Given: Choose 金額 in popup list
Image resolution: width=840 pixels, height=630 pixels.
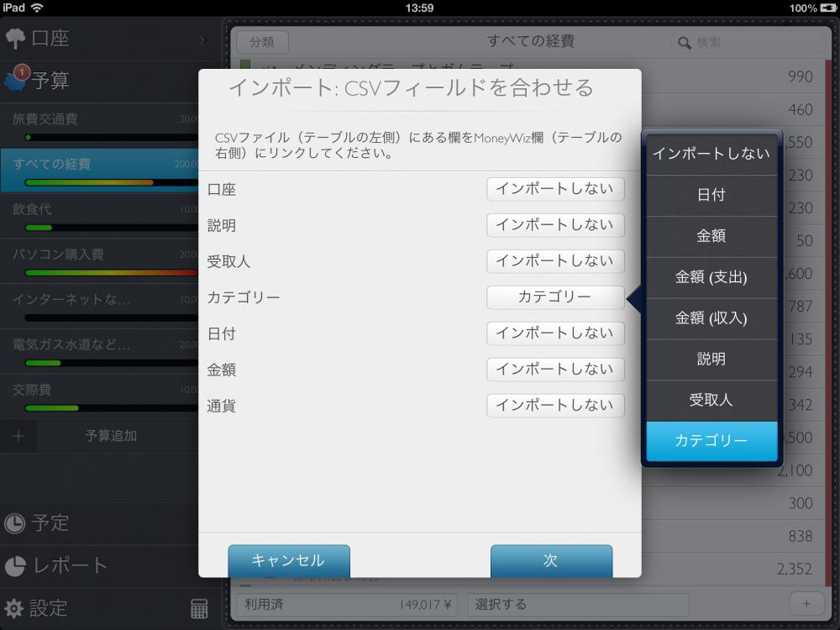Looking at the screenshot, I should coord(711,236).
